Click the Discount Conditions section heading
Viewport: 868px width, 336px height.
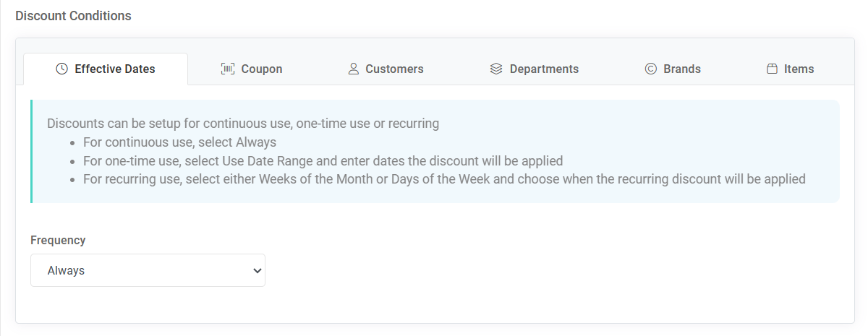(73, 16)
